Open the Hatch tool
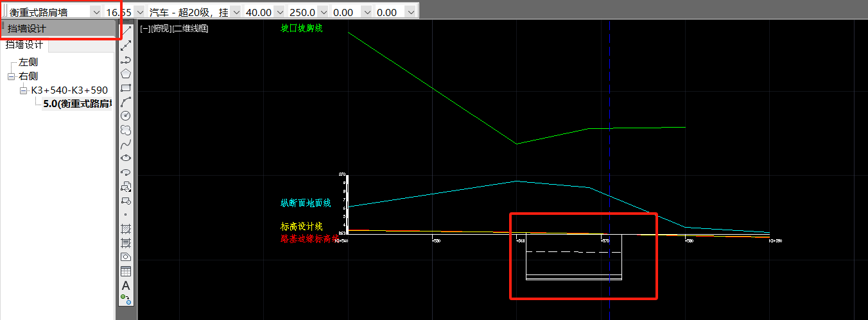This screenshot has height=320, width=868. pos(126,228)
